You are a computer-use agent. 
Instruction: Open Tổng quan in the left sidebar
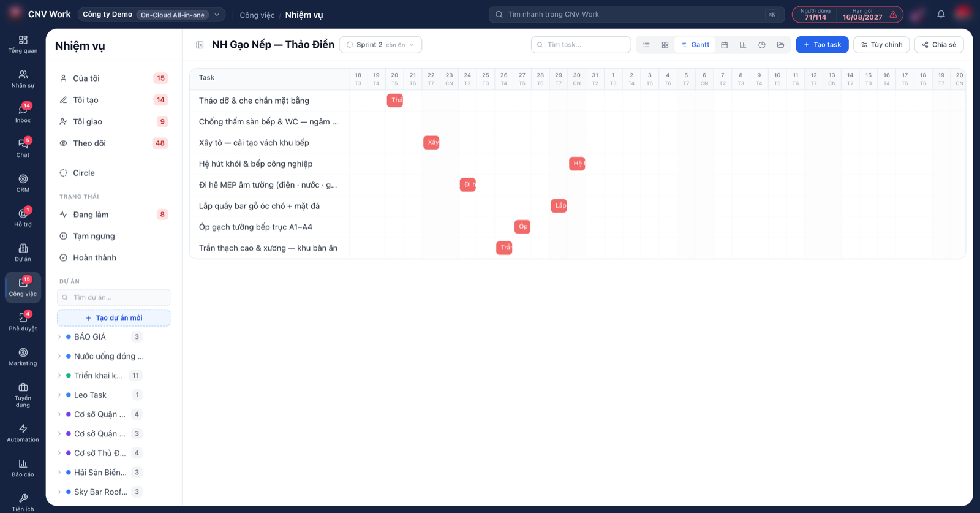point(23,44)
